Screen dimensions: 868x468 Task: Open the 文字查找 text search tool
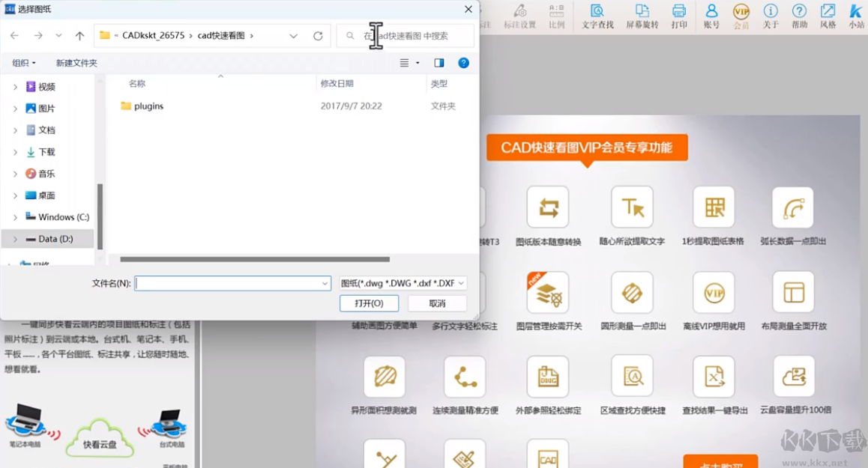[597, 16]
